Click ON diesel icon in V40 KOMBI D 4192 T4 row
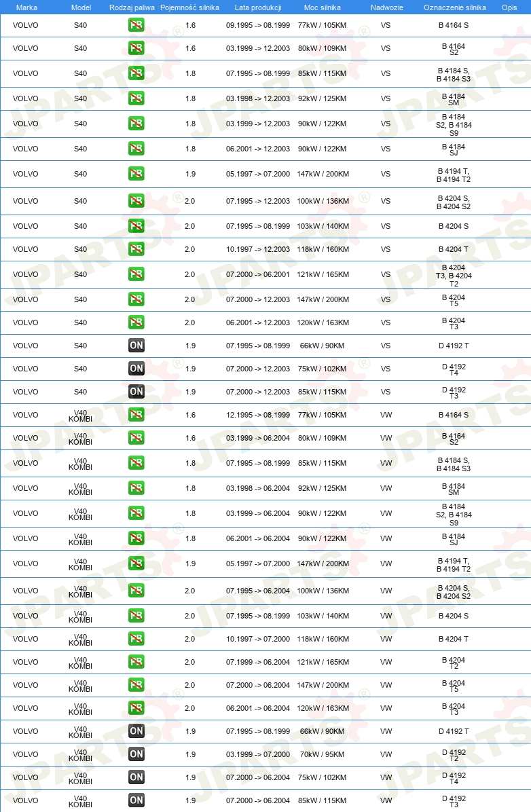Viewport: 531px width, 812px height. click(136, 777)
